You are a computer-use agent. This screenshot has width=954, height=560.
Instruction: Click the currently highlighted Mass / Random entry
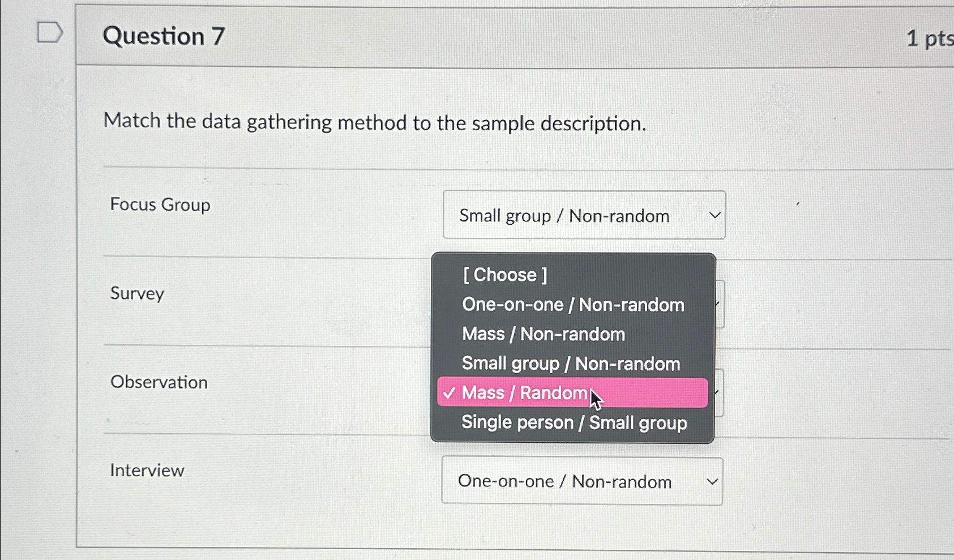coord(524,392)
